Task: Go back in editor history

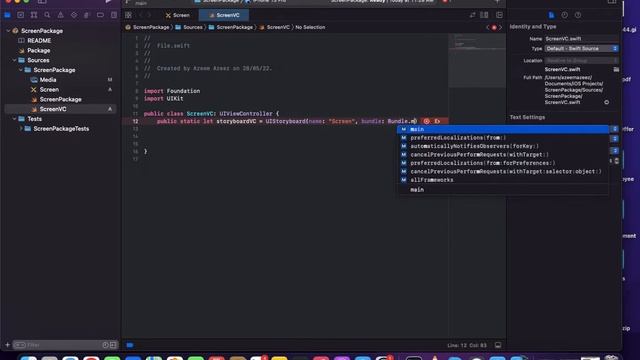Action: point(141,15)
